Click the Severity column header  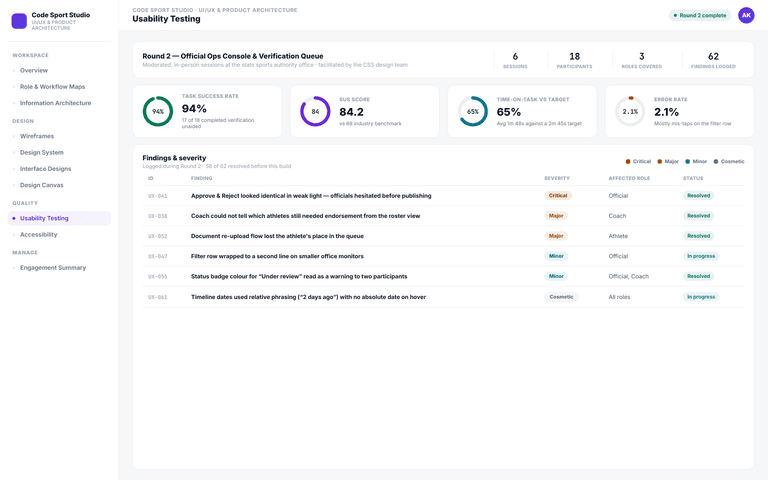(557, 178)
